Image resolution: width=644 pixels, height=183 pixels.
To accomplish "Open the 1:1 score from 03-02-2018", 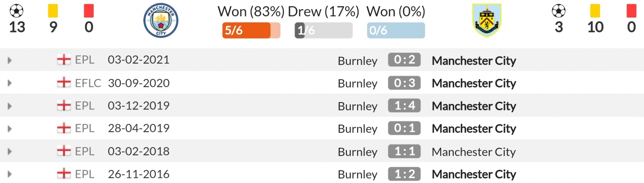I will point(404,151).
